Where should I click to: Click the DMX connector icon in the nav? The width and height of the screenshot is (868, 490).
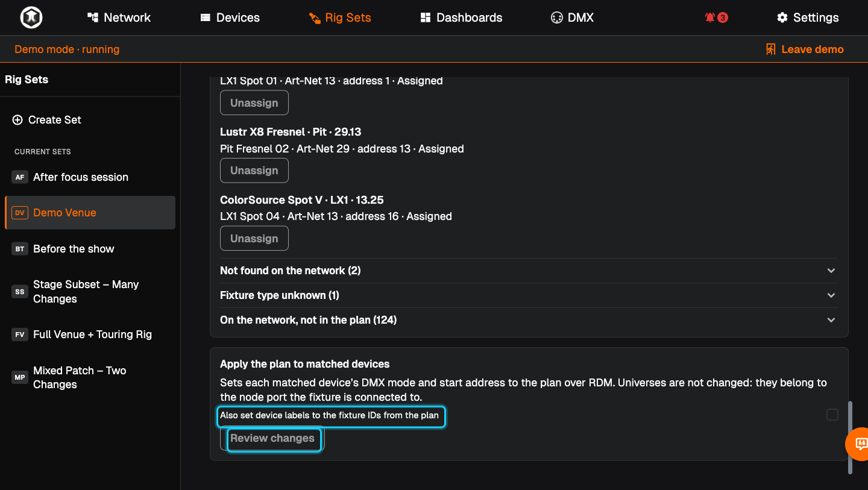[556, 17]
